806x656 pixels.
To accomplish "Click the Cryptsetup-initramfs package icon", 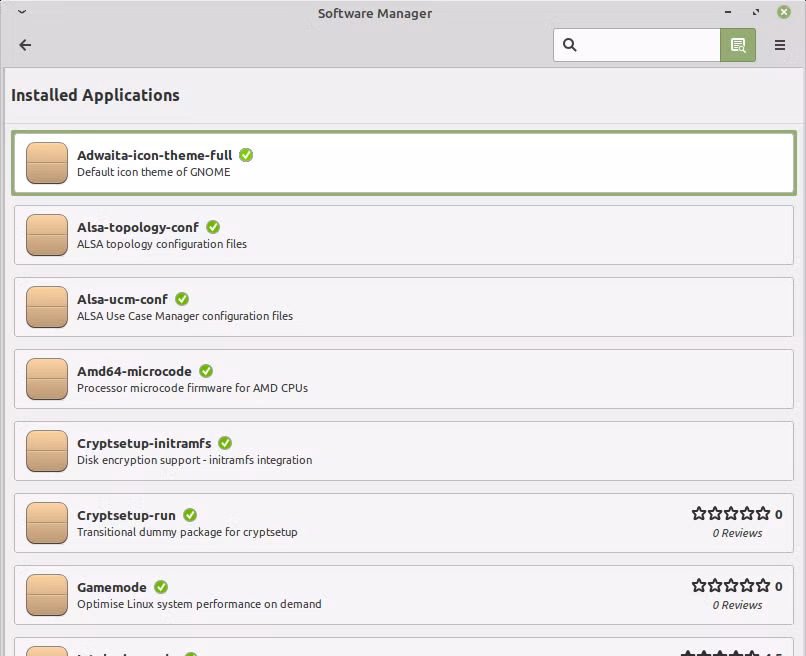I will [47, 451].
